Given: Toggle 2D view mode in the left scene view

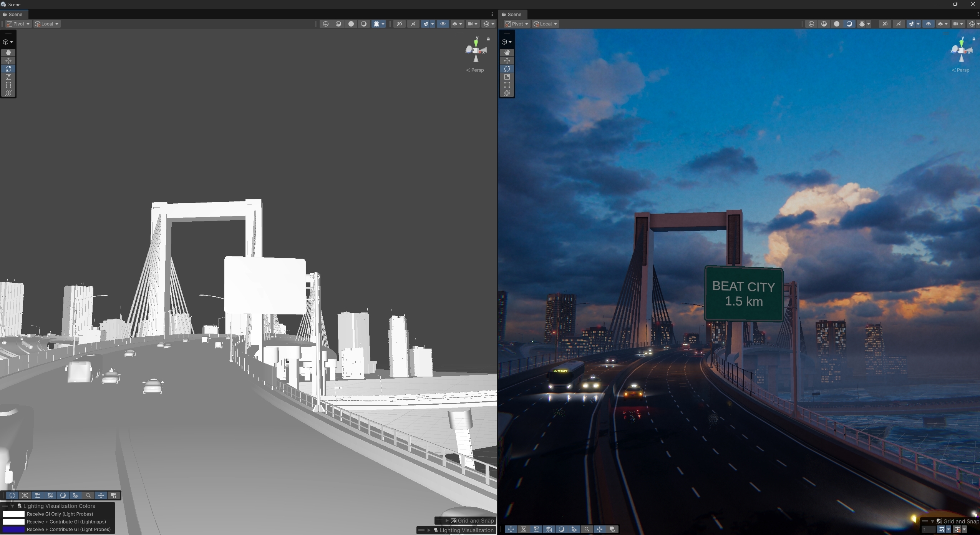Looking at the screenshot, I should (399, 24).
